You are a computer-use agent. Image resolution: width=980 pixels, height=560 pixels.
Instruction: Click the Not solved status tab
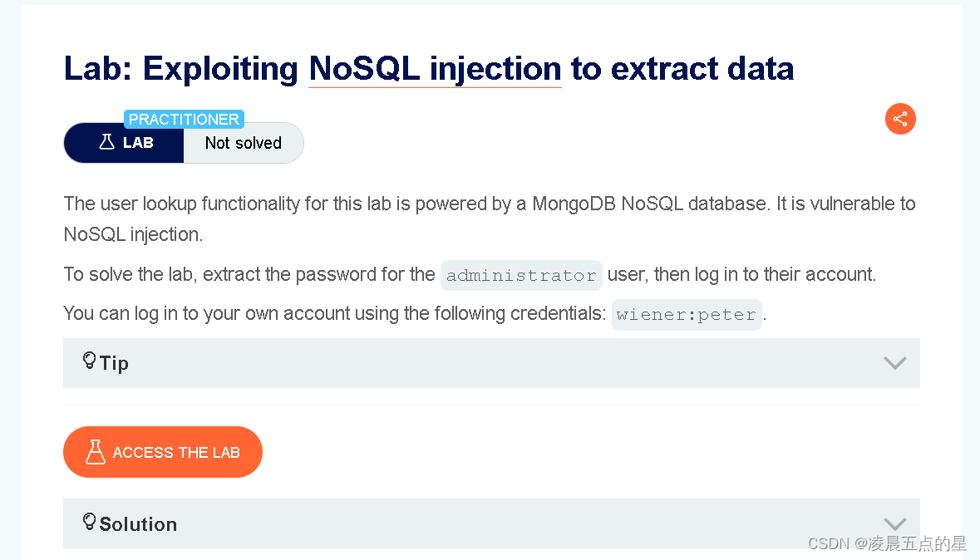coord(243,142)
